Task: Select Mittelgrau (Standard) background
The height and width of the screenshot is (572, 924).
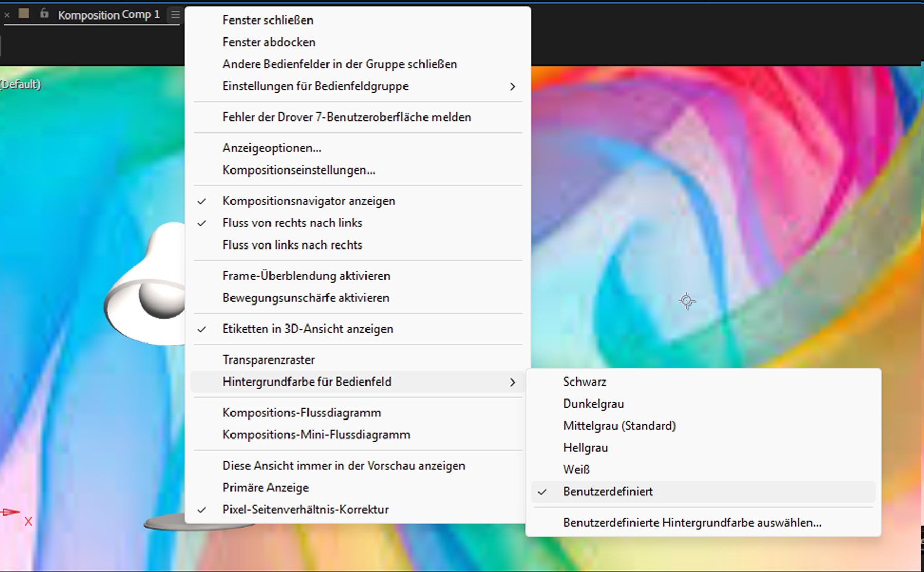Action: [x=619, y=426]
